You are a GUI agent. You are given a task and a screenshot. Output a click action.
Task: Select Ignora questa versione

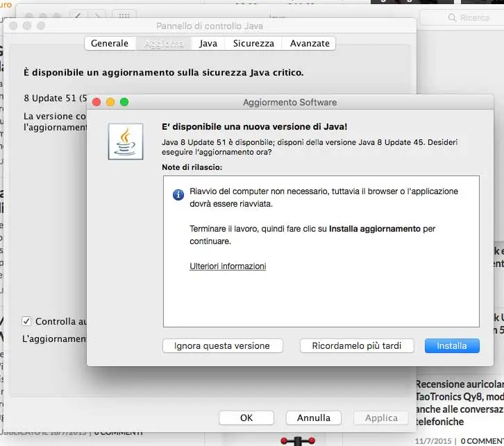(x=222, y=346)
